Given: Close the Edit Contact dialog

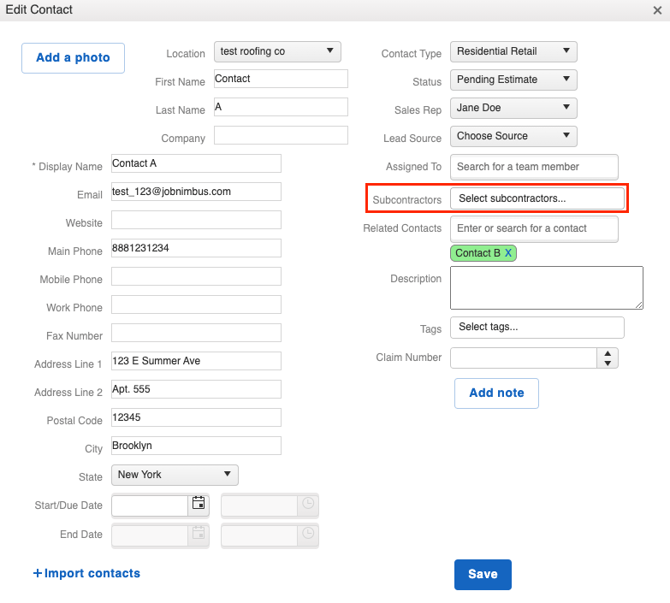Looking at the screenshot, I should (x=657, y=10).
